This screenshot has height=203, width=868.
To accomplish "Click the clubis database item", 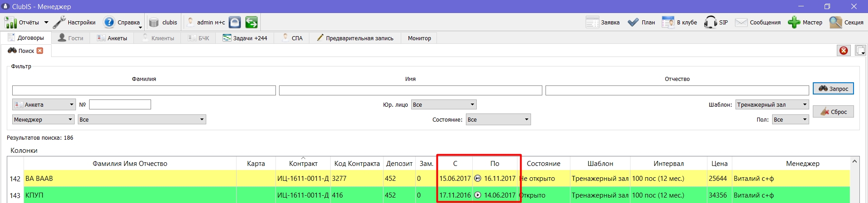I will click(x=163, y=22).
